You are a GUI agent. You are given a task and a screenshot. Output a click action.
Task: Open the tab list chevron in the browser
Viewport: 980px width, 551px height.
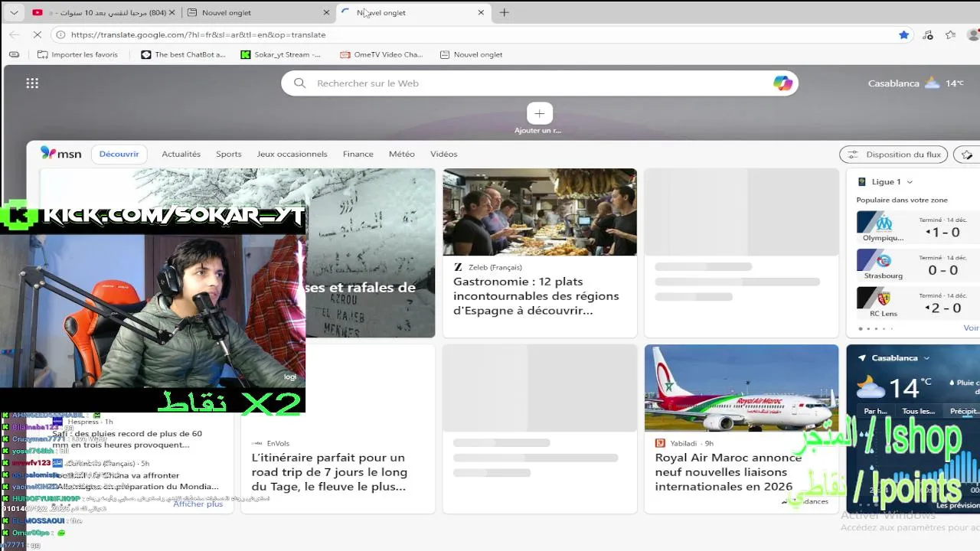pos(14,12)
